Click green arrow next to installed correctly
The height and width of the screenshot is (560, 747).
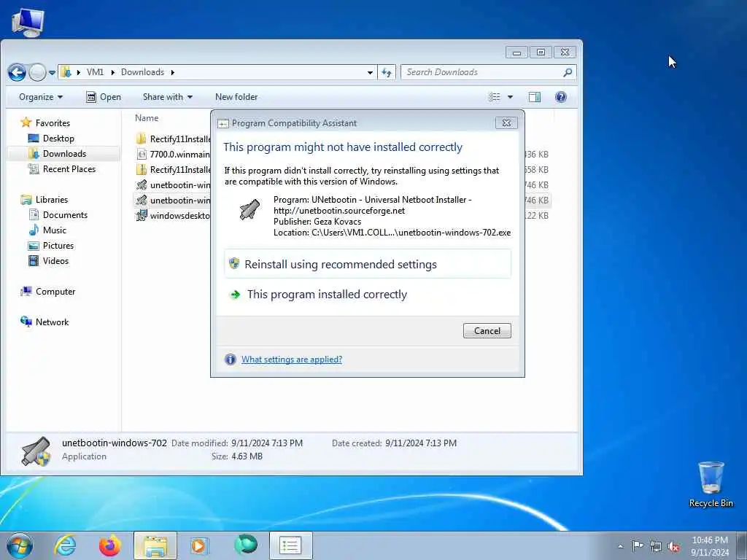pos(235,295)
